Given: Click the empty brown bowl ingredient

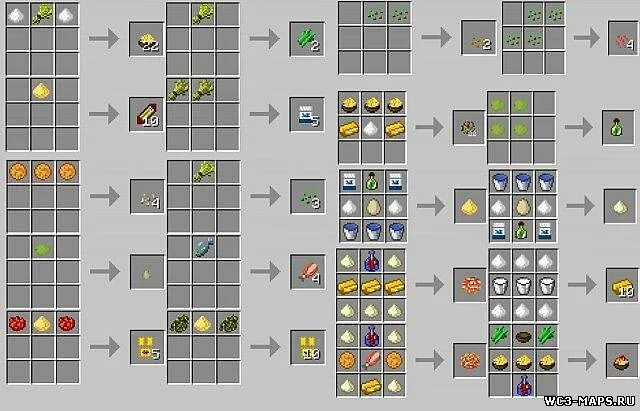Looking at the screenshot, I should click(x=523, y=336).
